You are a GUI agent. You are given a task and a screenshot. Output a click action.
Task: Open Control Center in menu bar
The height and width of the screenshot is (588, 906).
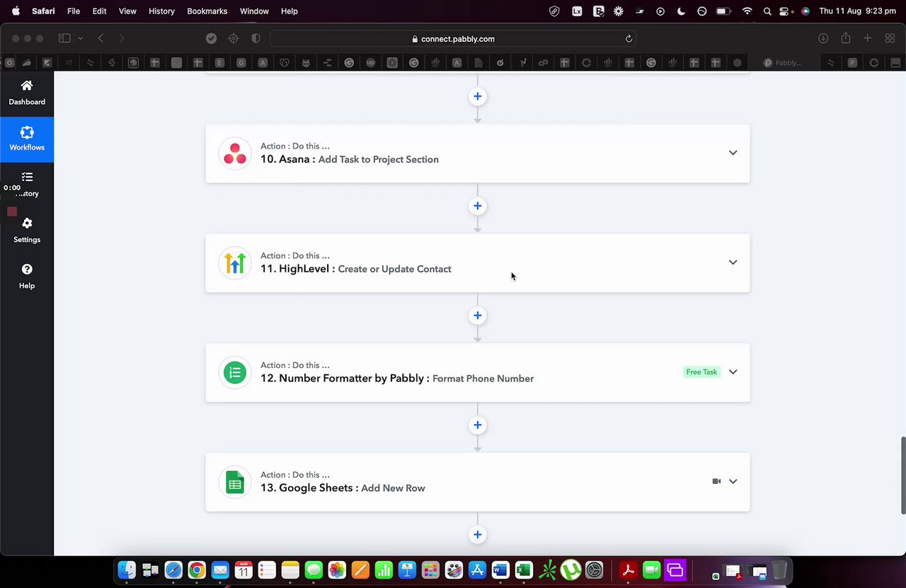click(x=784, y=11)
